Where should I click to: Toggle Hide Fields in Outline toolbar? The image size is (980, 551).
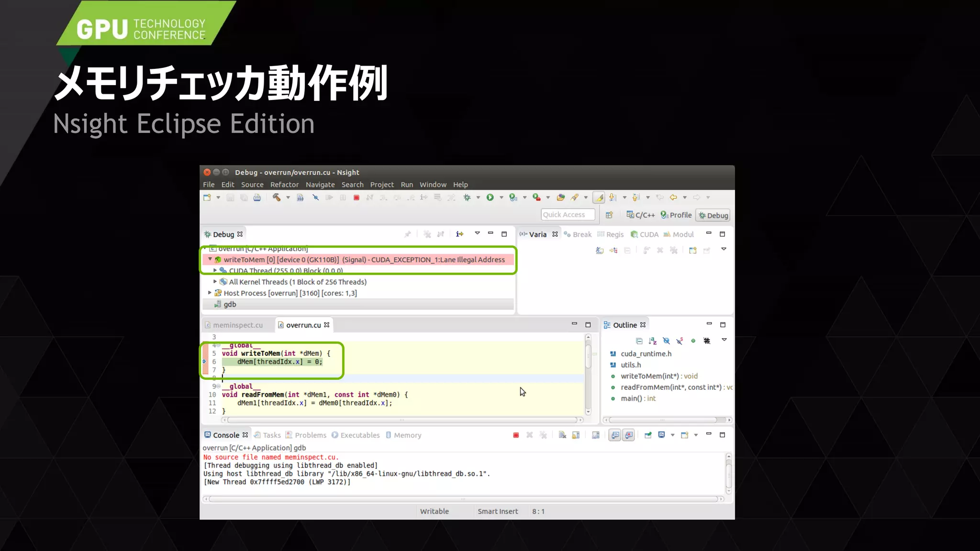(x=666, y=341)
